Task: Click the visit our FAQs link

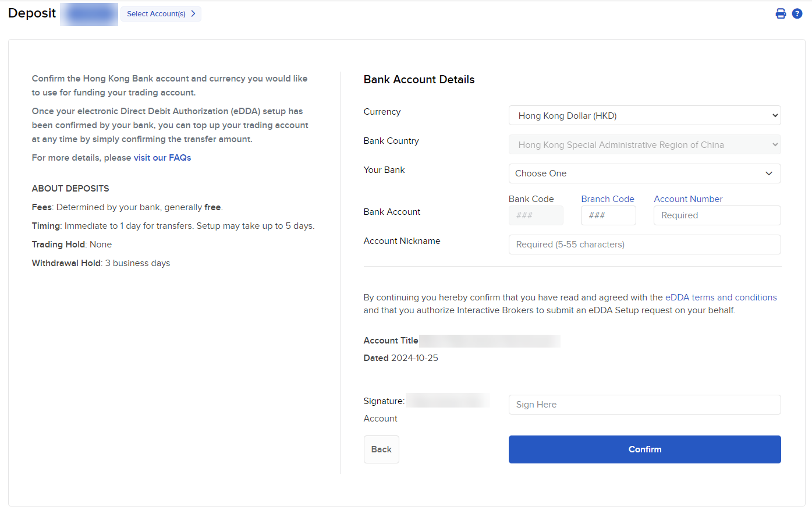Action: (162, 157)
